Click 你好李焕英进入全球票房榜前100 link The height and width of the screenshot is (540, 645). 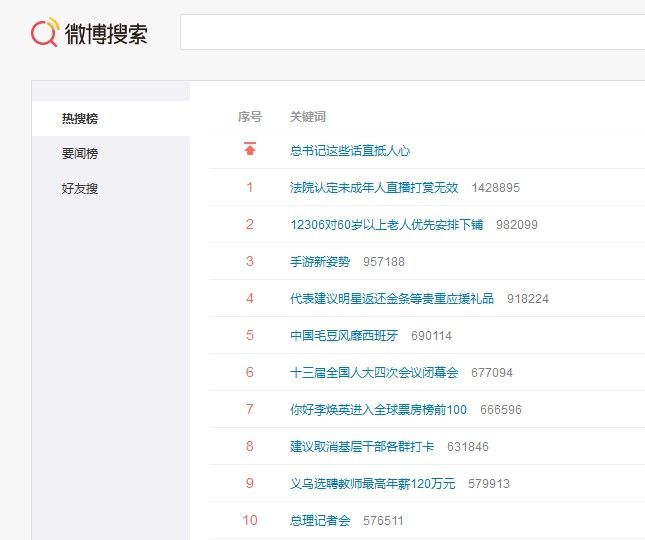378,410
